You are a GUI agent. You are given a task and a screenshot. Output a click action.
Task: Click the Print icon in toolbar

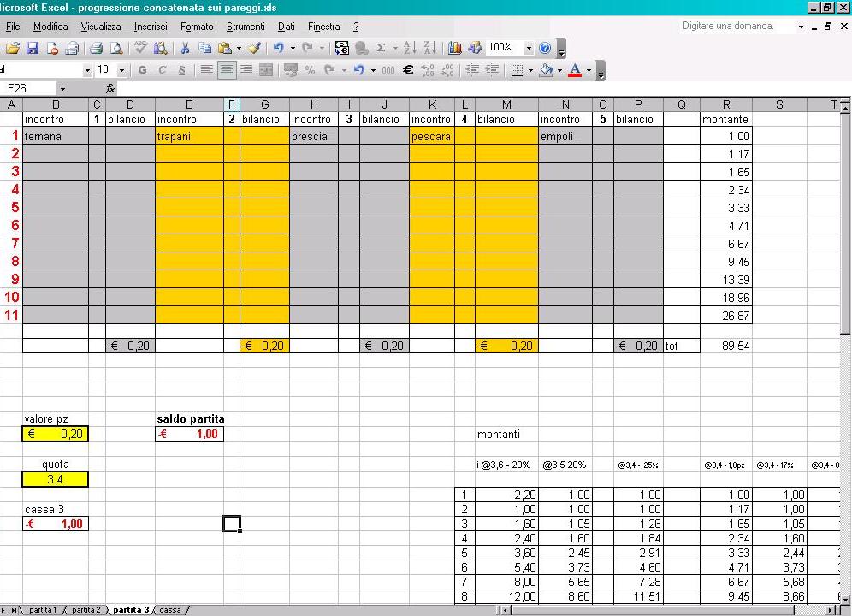click(x=96, y=49)
